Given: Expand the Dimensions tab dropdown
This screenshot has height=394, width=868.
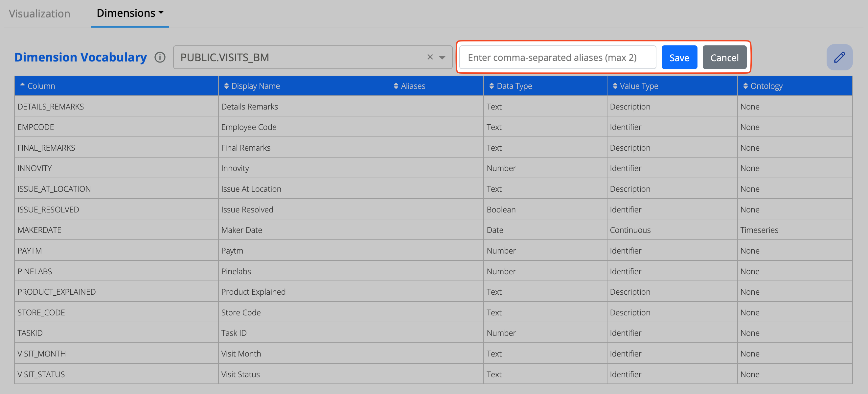Looking at the screenshot, I should (161, 13).
